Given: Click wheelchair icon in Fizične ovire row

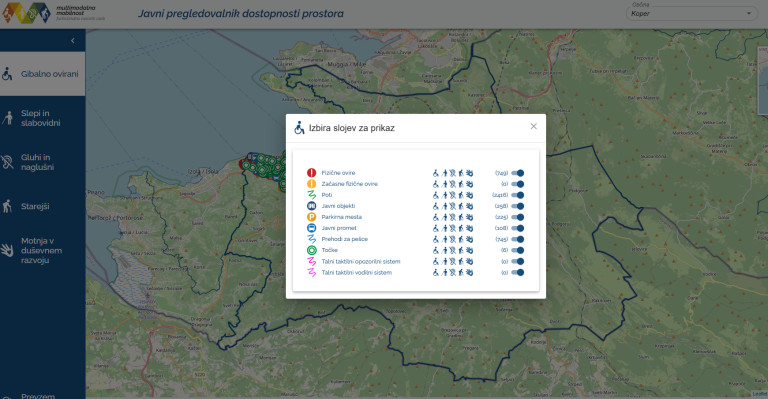Looking at the screenshot, I should (436, 173).
